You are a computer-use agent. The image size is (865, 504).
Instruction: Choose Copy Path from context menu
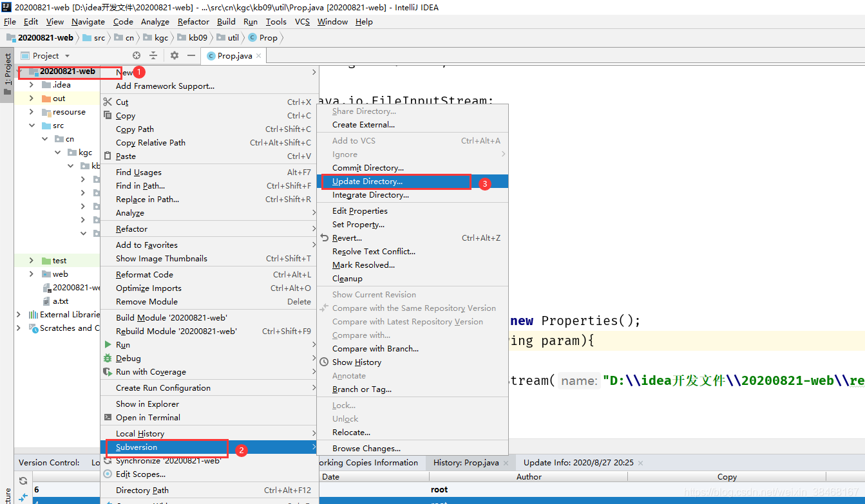[x=209, y=129]
